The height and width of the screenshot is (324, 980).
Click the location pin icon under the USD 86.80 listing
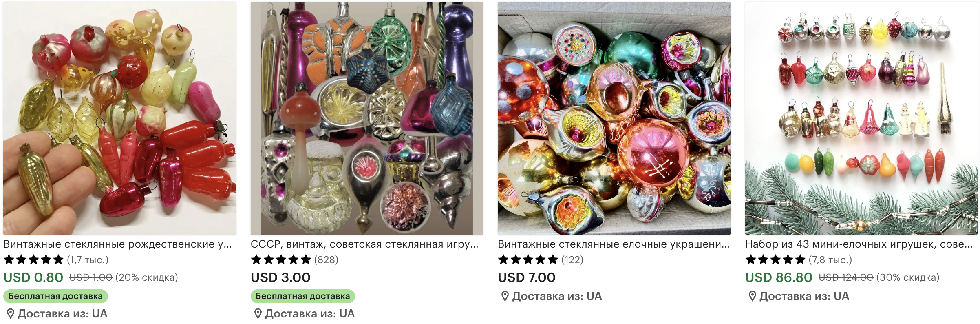coord(752,296)
